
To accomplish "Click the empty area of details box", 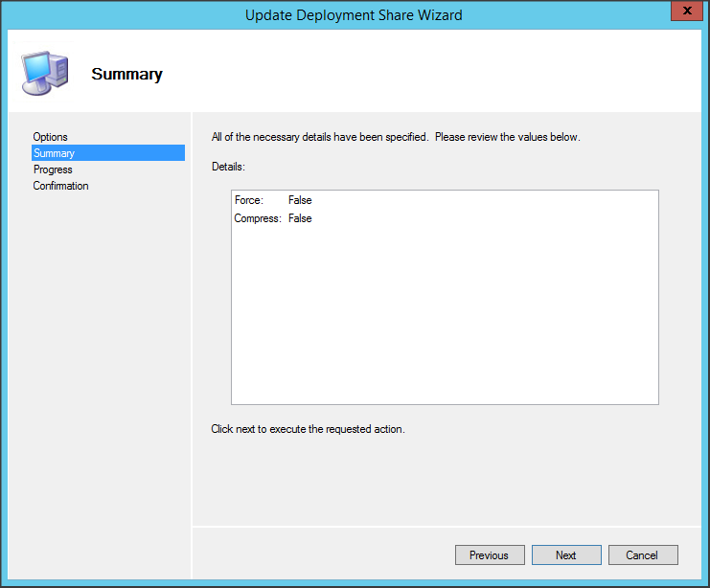I will point(445,316).
